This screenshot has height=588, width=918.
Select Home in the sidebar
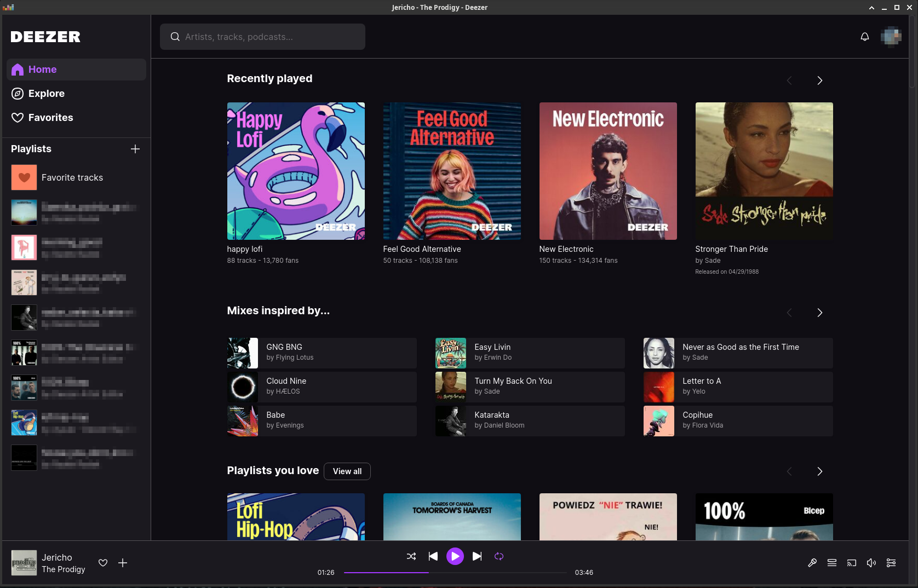[x=42, y=69]
